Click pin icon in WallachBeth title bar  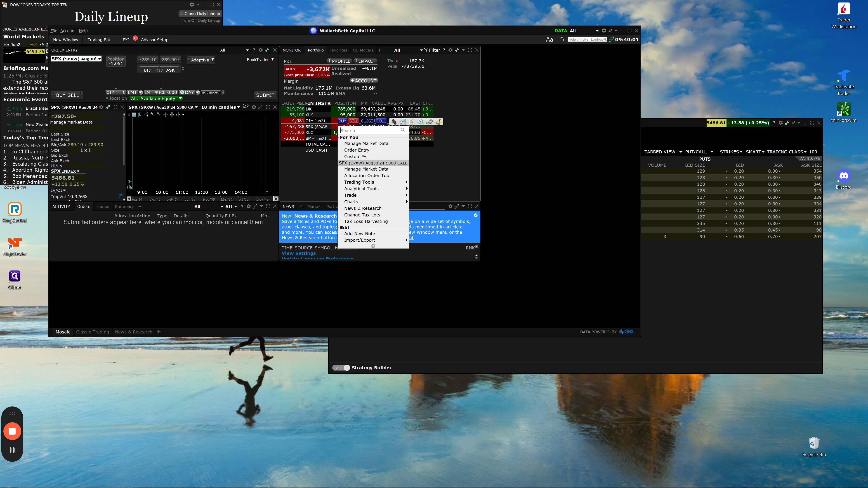[610, 30]
